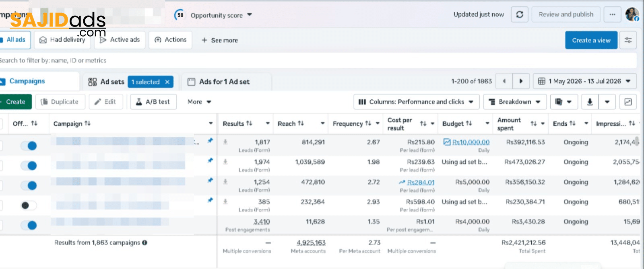
Task: Sort by Ends column arrows
Action: pyautogui.click(x=572, y=123)
